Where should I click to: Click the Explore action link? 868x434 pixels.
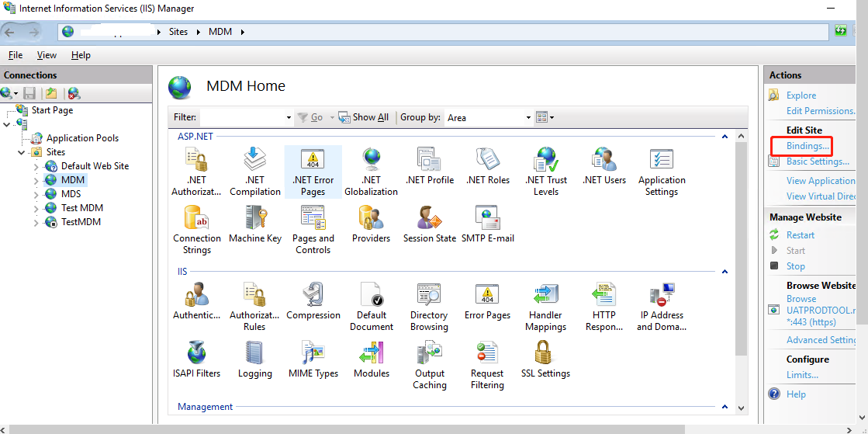point(801,95)
